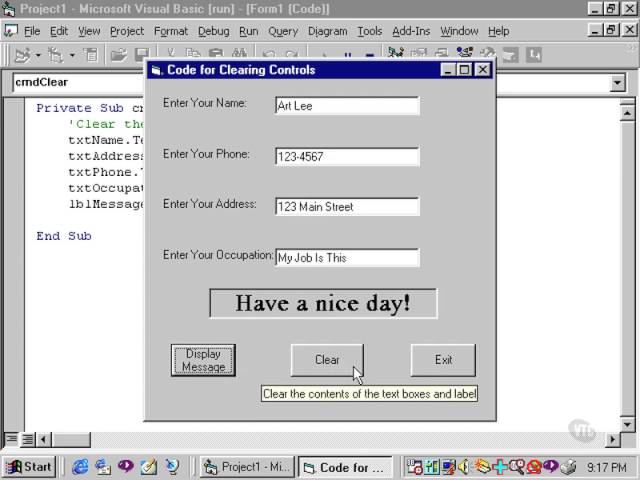
Task: Open the Menu Editor from the toolbar
Action: click(91, 55)
